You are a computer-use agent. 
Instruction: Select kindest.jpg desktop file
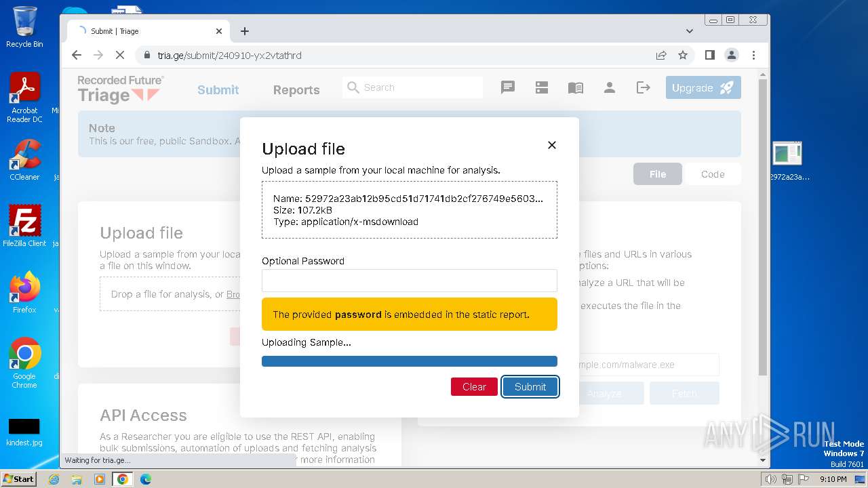(x=24, y=432)
